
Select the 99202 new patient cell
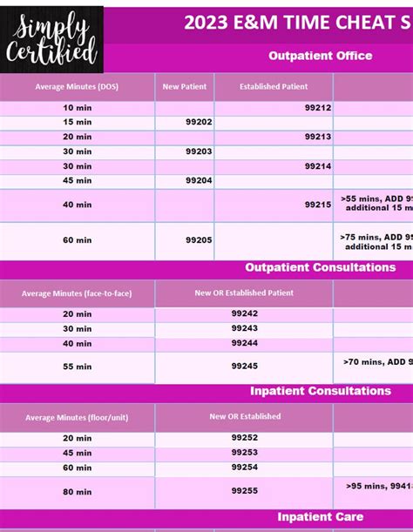(185, 123)
